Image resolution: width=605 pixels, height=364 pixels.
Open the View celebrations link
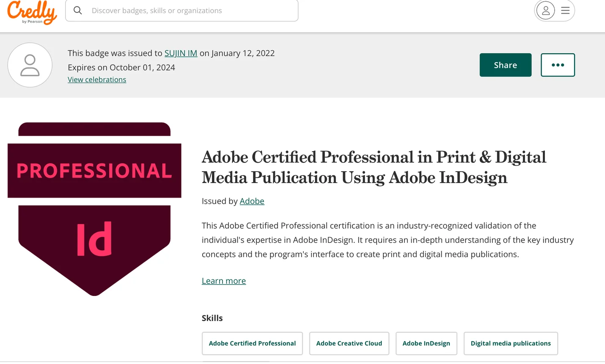click(97, 79)
